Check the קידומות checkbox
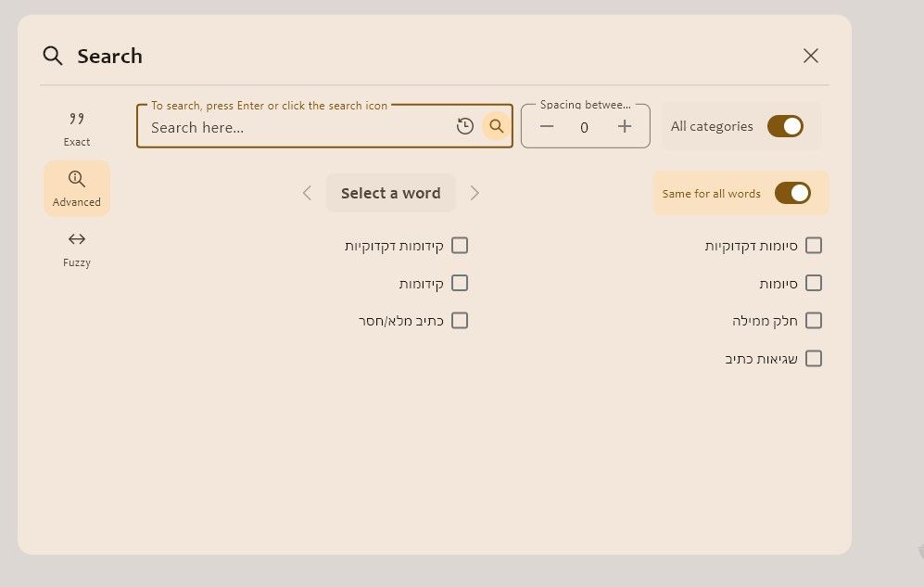 point(460,283)
